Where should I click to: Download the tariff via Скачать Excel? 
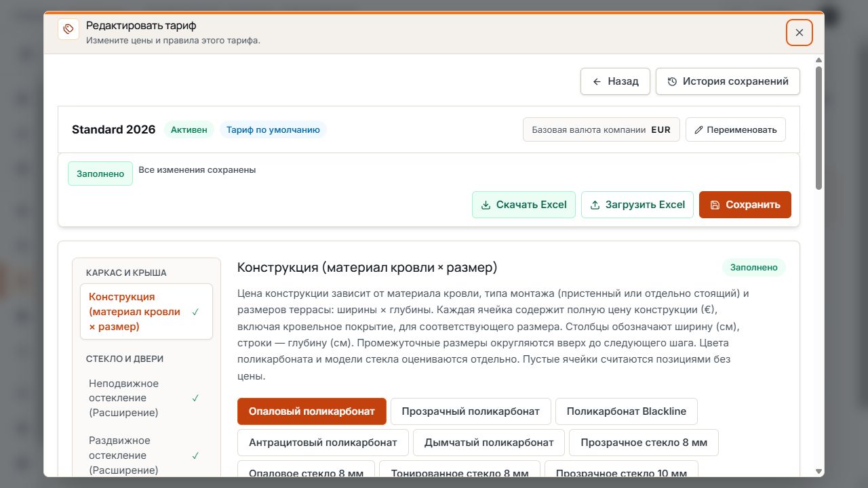coord(524,205)
